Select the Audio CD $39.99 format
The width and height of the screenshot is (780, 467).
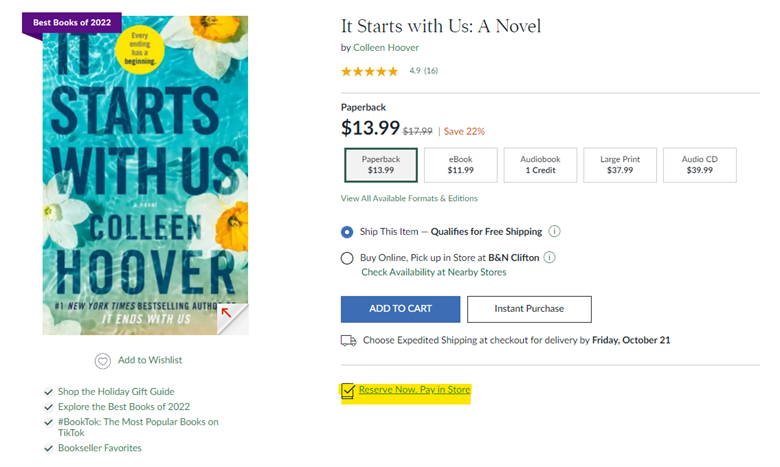pyautogui.click(x=698, y=165)
